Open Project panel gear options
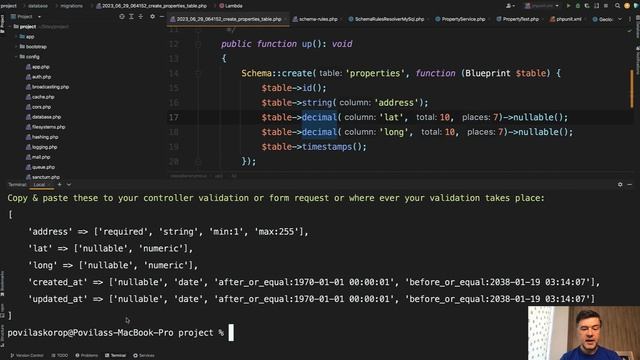Image resolution: width=640 pixels, height=360 pixels. click(152, 17)
